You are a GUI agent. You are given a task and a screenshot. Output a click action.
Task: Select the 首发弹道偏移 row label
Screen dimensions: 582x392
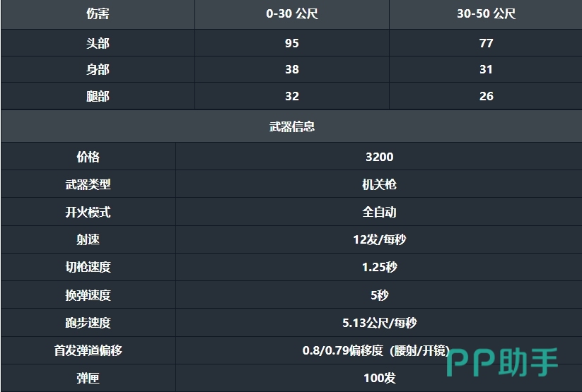tap(88, 350)
